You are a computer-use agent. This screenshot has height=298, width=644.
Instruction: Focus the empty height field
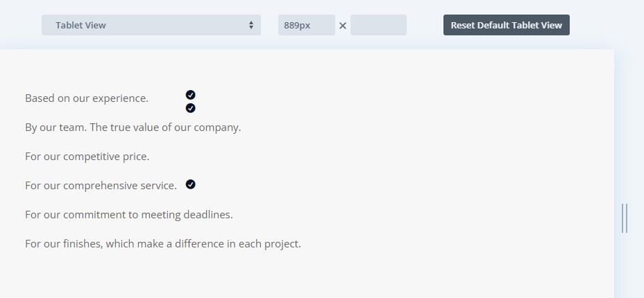pos(378,25)
